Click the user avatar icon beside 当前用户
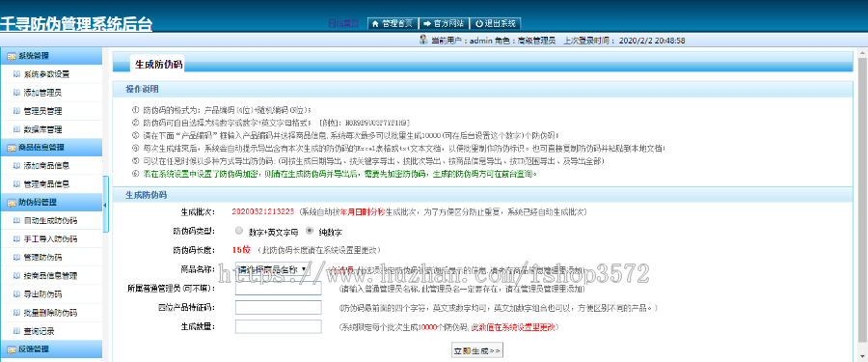Screen dimensions: 868x362 (423, 40)
